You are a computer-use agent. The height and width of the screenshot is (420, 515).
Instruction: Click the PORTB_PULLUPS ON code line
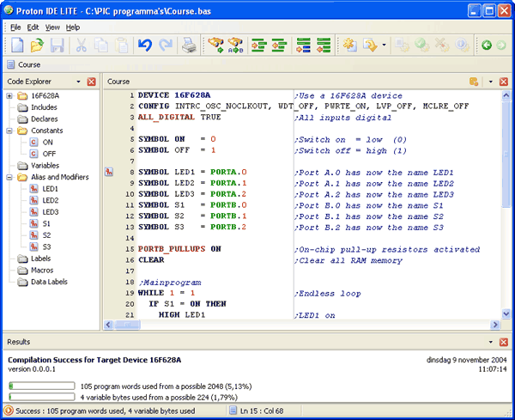(179, 249)
